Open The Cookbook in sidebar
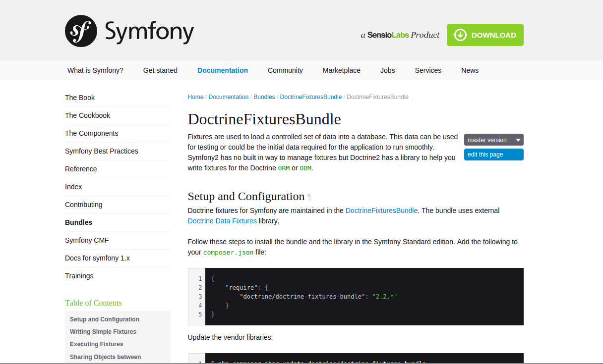This screenshot has height=364, width=603. pos(87,115)
